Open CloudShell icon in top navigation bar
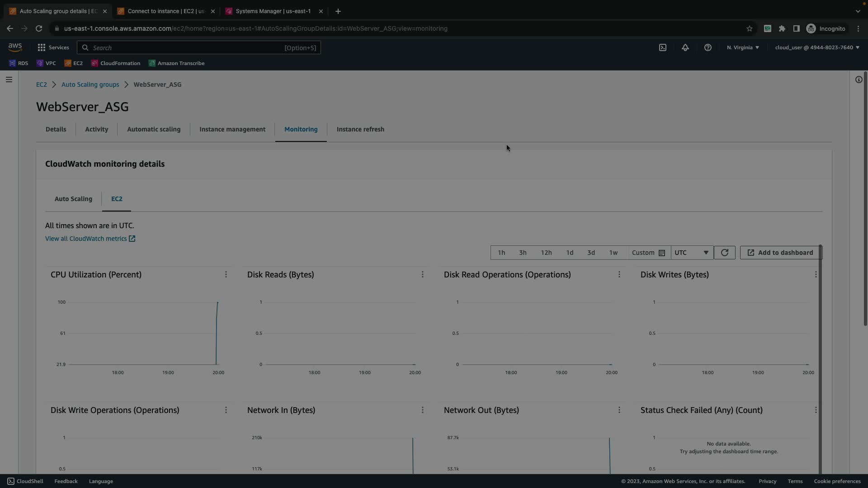The image size is (868, 488). tap(662, 47)
